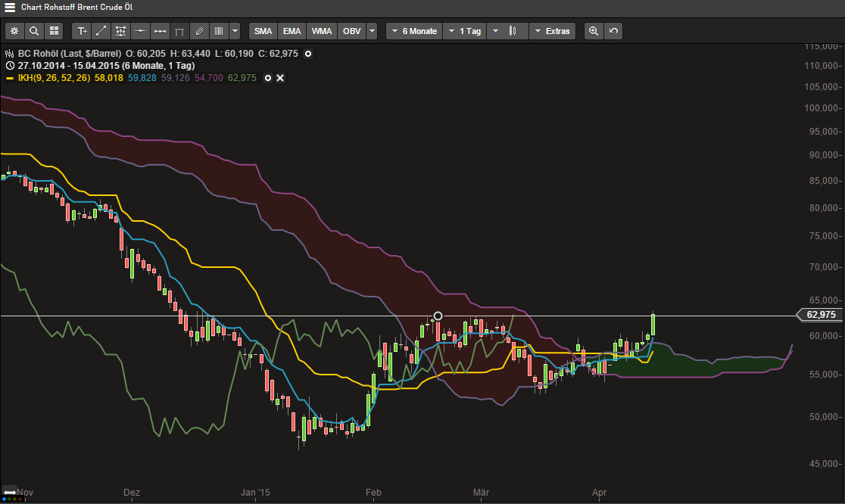845x504 pixels.
Task: Open the hamburger menu beside Chart Rohstoff title
Action: 8,6
